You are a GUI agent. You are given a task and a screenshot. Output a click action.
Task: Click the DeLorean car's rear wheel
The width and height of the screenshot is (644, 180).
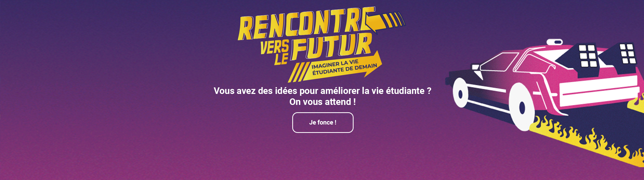pos(521,107)
